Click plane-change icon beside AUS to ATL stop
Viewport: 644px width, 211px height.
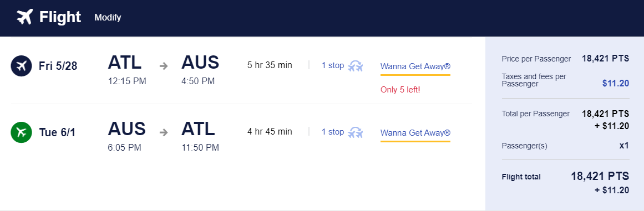[x=355, y=132]
